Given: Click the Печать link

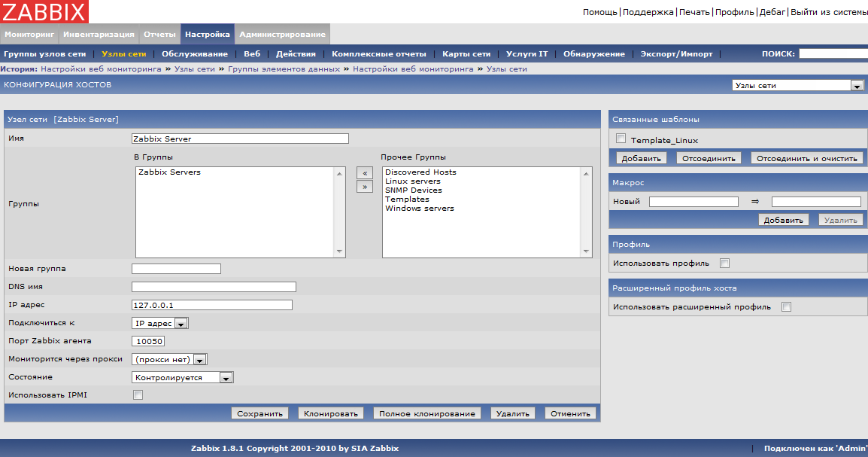Looking at the screenshot, I should pyautogui.click(x=694, y=12).
